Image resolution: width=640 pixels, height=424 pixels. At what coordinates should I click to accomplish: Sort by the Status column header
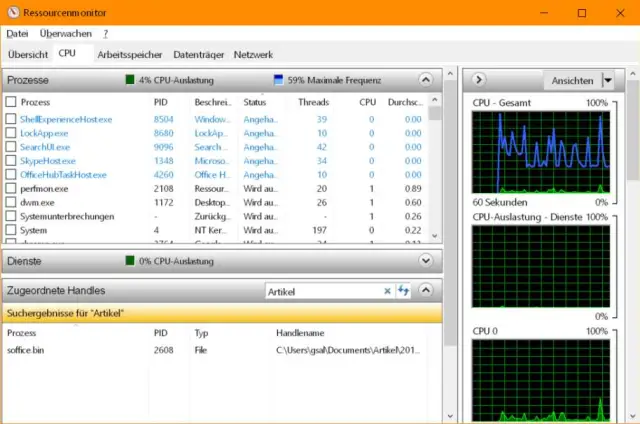coord(255,102)
